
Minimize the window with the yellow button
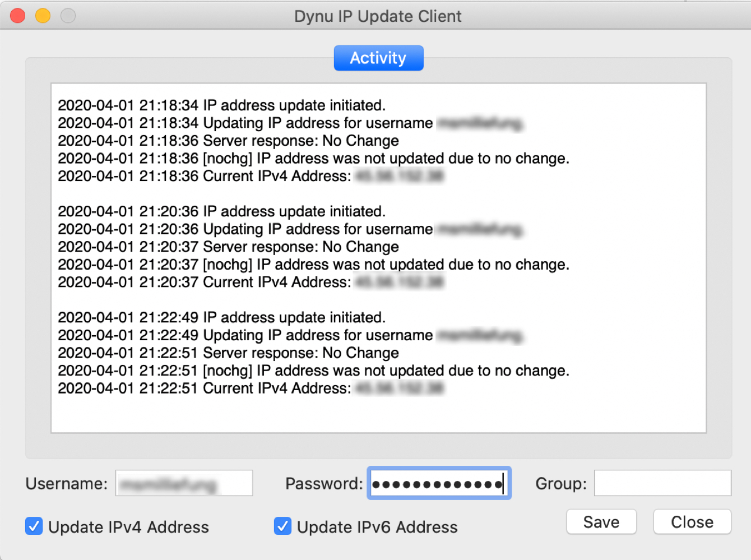[43, 16]
